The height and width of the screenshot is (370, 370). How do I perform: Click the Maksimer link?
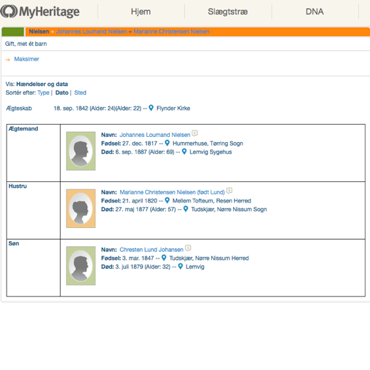(x=26, y=59)
